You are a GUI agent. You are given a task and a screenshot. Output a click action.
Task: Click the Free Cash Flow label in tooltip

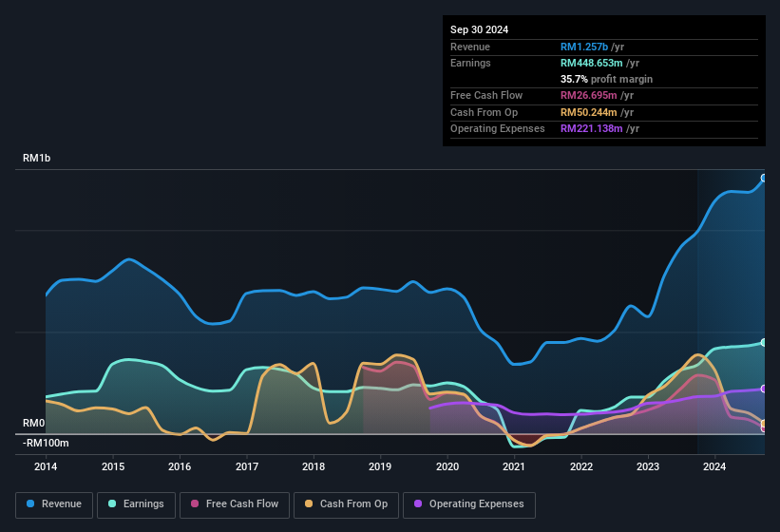486,95
